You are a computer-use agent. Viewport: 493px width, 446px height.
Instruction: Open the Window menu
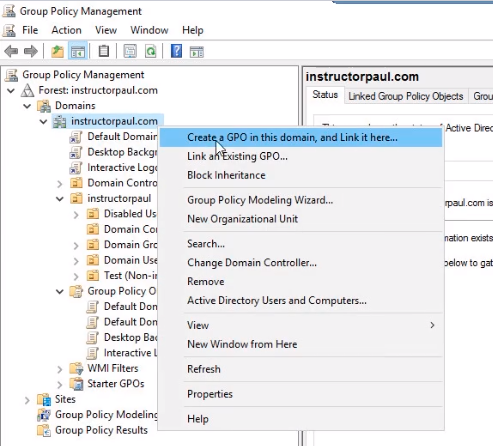(x=149, y=30)
